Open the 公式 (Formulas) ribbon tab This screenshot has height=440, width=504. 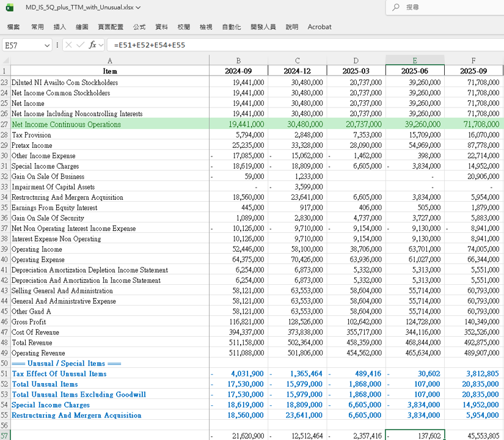139,27
